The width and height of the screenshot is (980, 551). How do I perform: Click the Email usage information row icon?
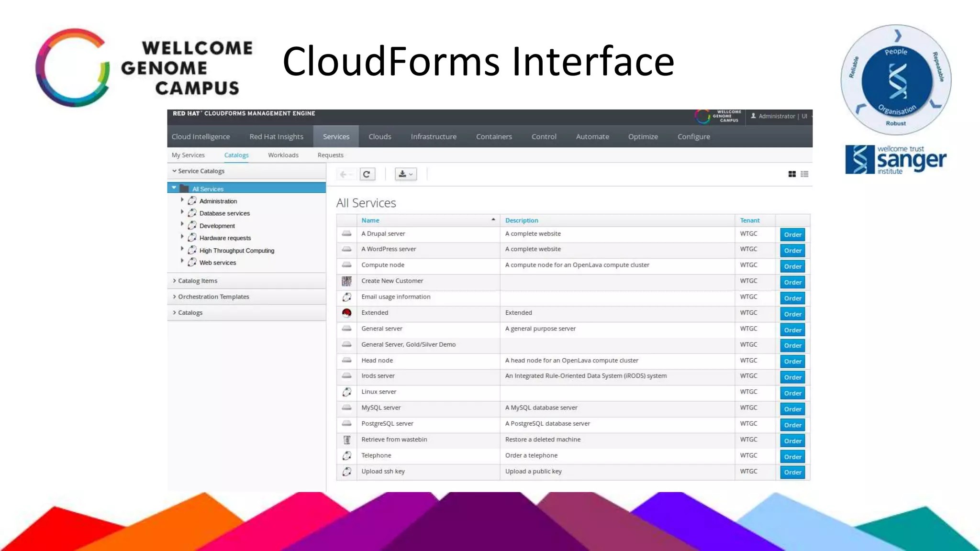pos(347,297)
